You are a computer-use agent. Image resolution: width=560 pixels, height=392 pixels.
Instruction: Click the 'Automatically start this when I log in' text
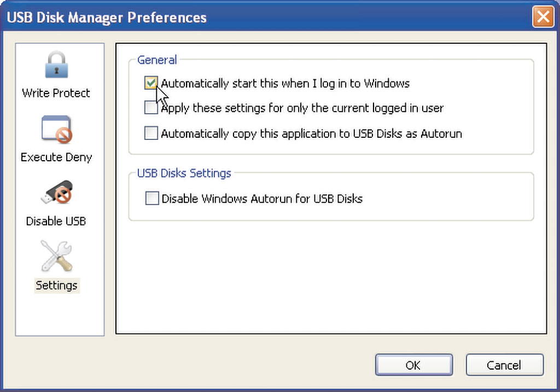(x=285, y=84)
